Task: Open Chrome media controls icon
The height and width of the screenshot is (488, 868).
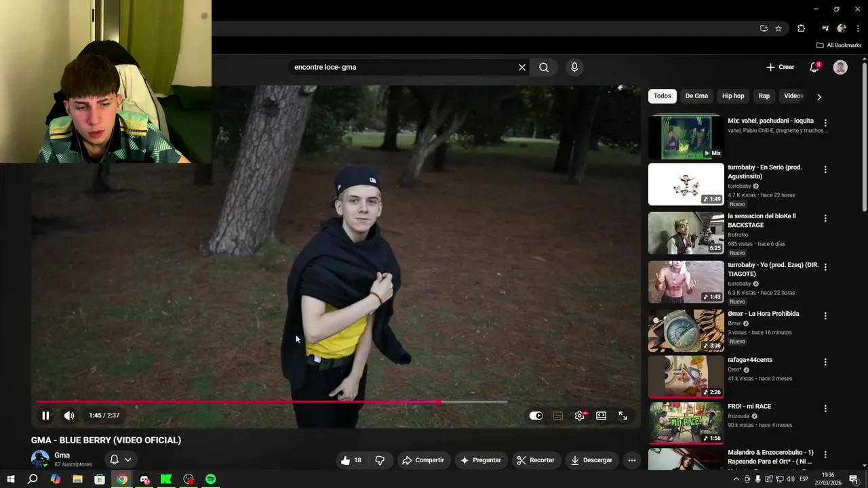Action: coord(825,28)
